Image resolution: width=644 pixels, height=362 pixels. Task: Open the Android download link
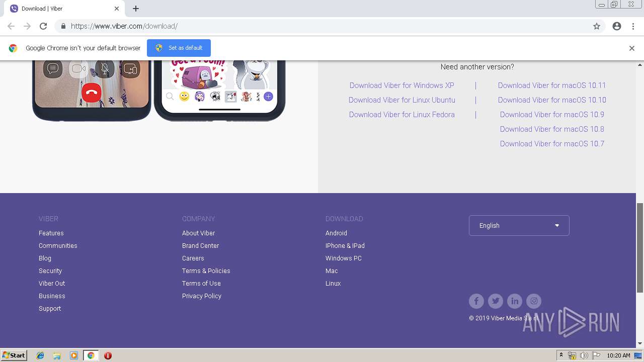pos(336,233)
